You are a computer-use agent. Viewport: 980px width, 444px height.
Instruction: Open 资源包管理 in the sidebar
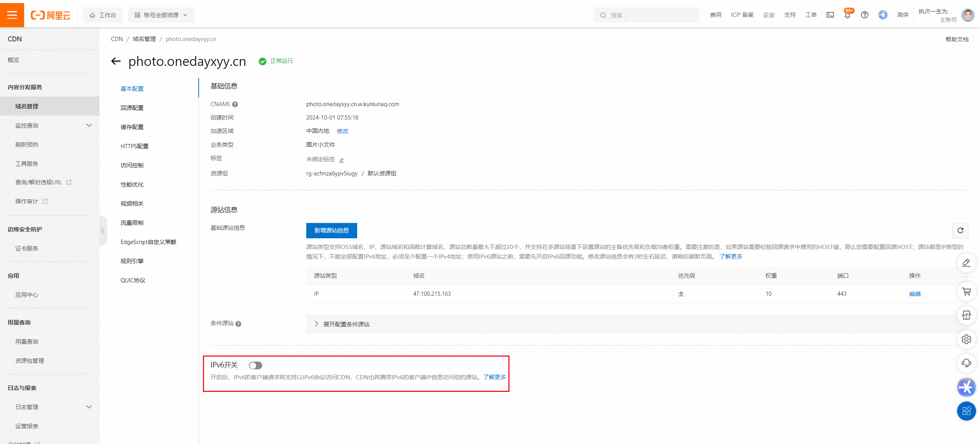29,360
